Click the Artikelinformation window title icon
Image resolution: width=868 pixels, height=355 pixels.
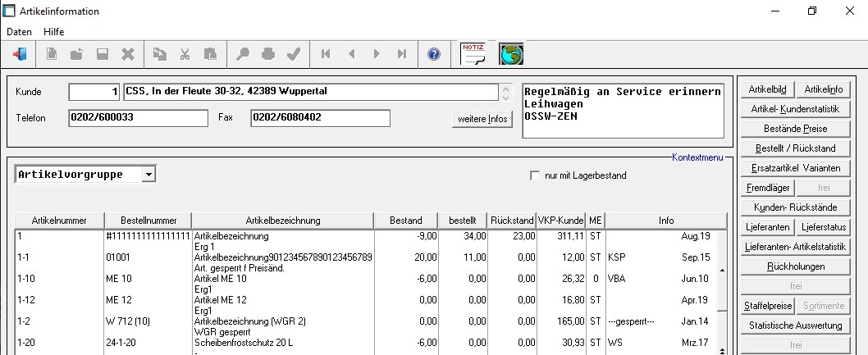point(8,11)
